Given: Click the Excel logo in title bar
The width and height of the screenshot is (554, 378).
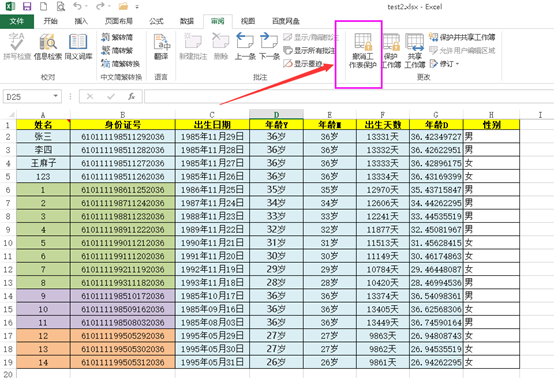Looking at the screenshot, I should point(10,6).
